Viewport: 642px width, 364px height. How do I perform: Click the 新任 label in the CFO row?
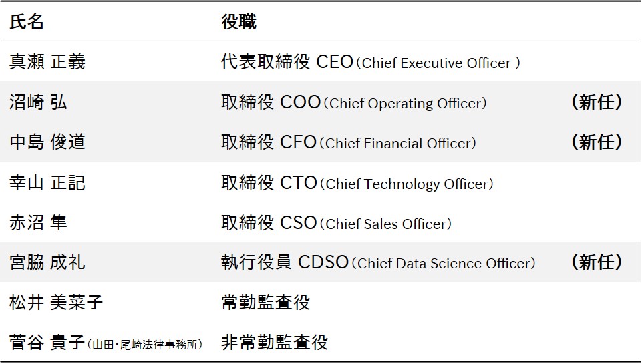[x=597, y=142]
